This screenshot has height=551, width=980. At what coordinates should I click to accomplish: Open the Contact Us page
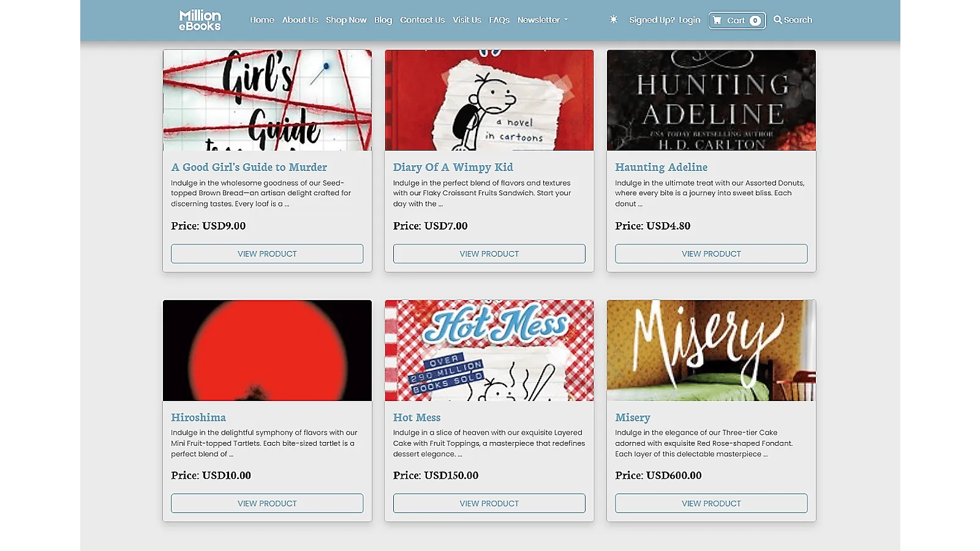tap(422, 20)
